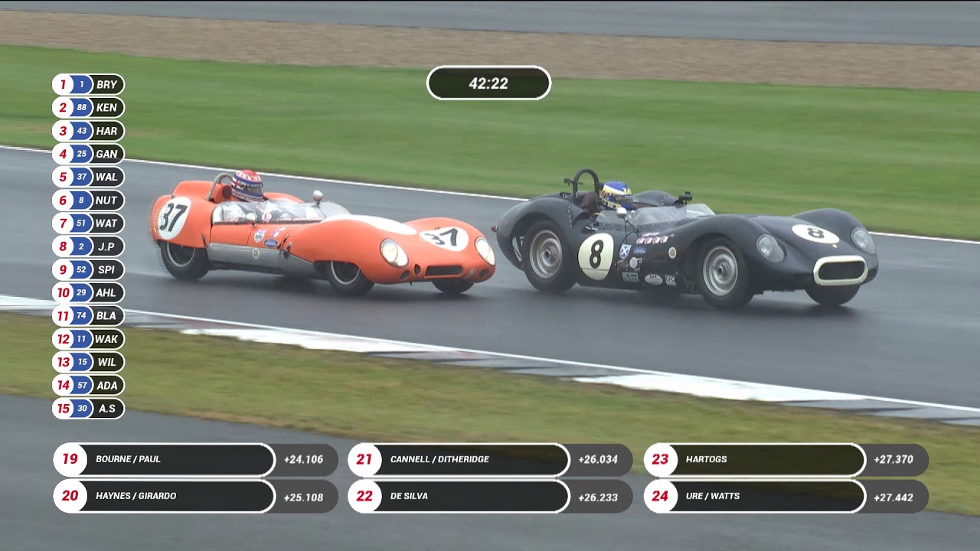980x551 pixels.
Task: Click the position 22 number badge
Action: coord(364,496)
